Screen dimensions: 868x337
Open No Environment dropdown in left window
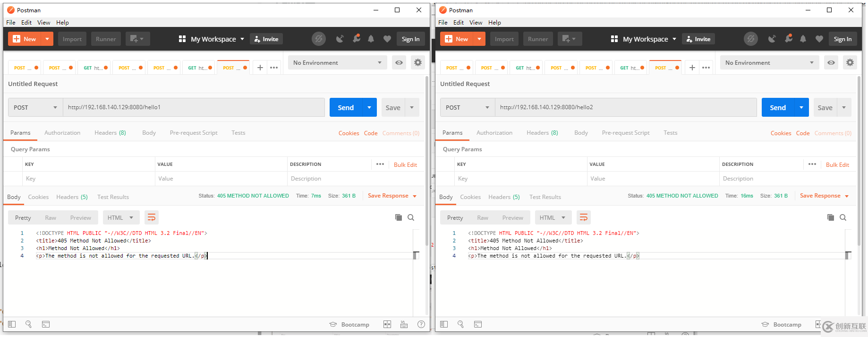pos(337,62)
